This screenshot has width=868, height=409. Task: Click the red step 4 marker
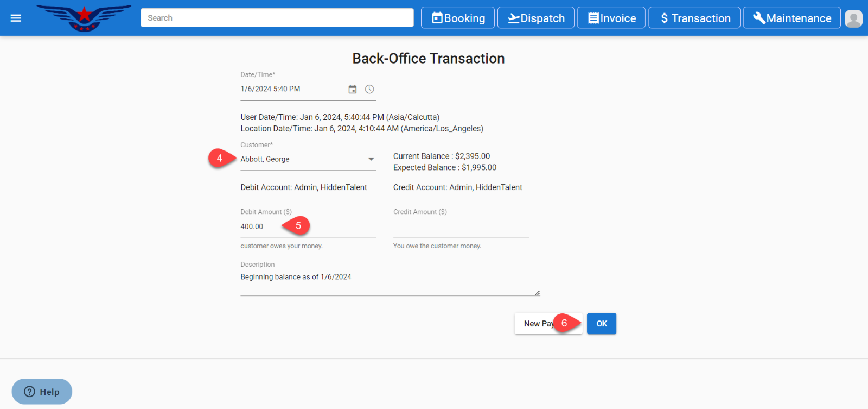pos(219,159)
